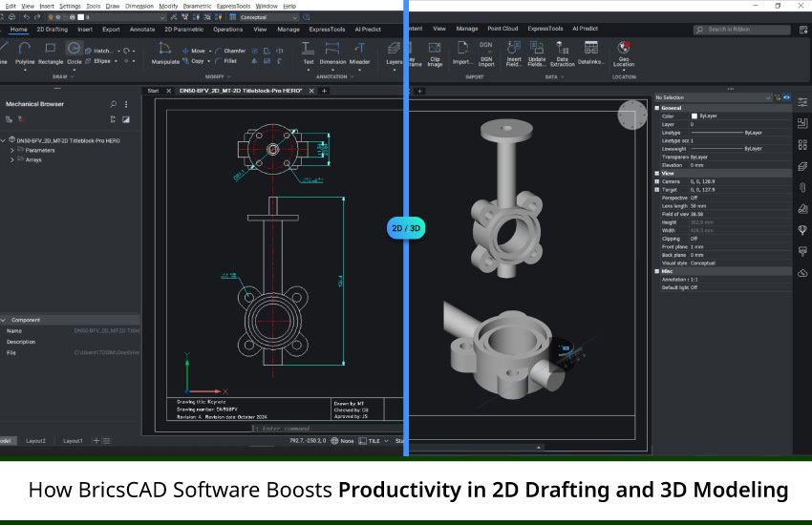Screen dimensions: 812x525
Task: Apply the Fillet tool
Action: coord(226,61)
